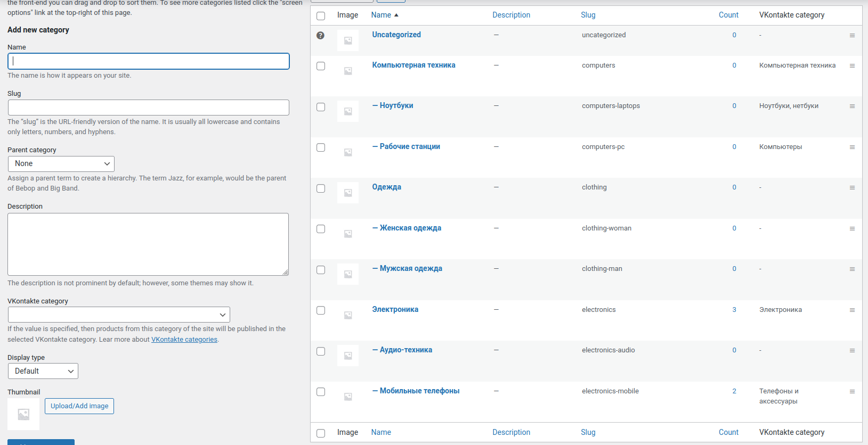Grab the drag handle on the computers-laptops row
Viewport: 868px width, 445px height.
coord(852,106)
